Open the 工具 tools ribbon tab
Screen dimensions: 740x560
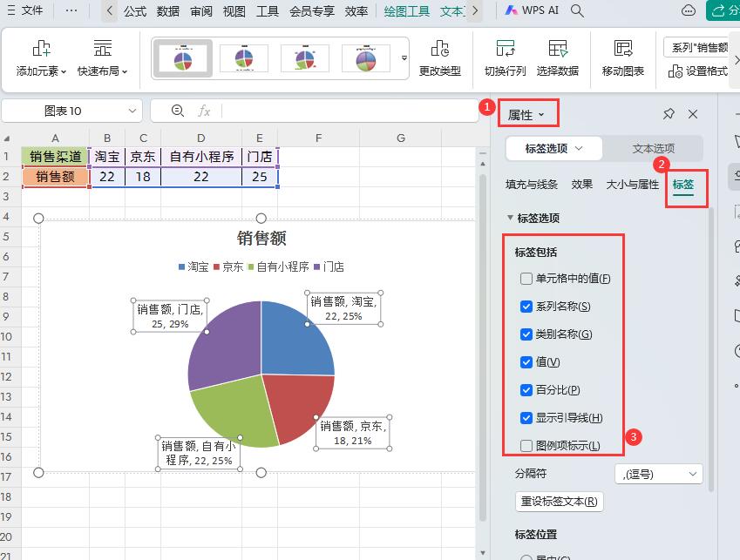267,10
